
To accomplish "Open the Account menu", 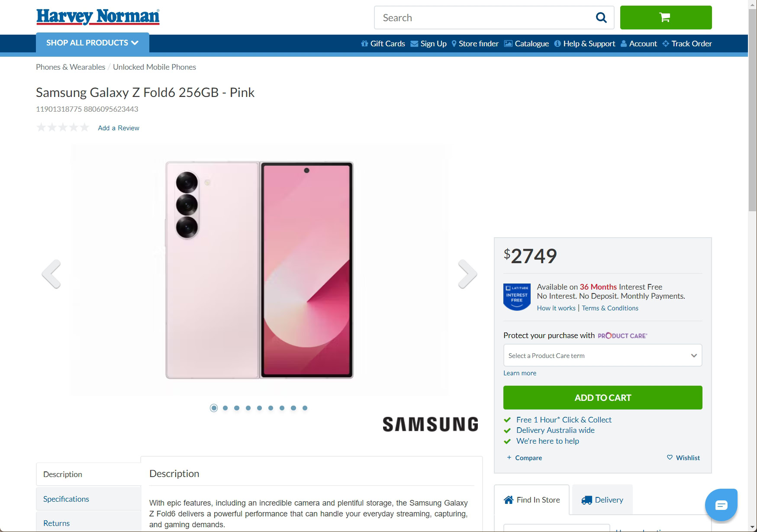I will pos(639,44).
